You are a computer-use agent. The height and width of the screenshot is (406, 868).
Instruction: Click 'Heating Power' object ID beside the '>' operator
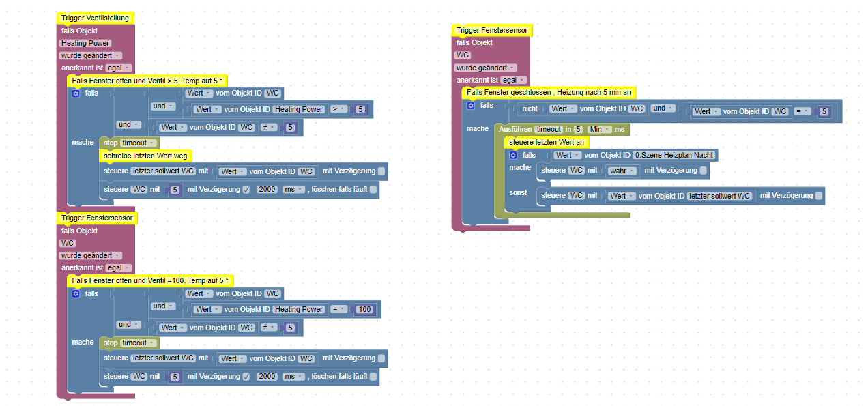(299, 109)
